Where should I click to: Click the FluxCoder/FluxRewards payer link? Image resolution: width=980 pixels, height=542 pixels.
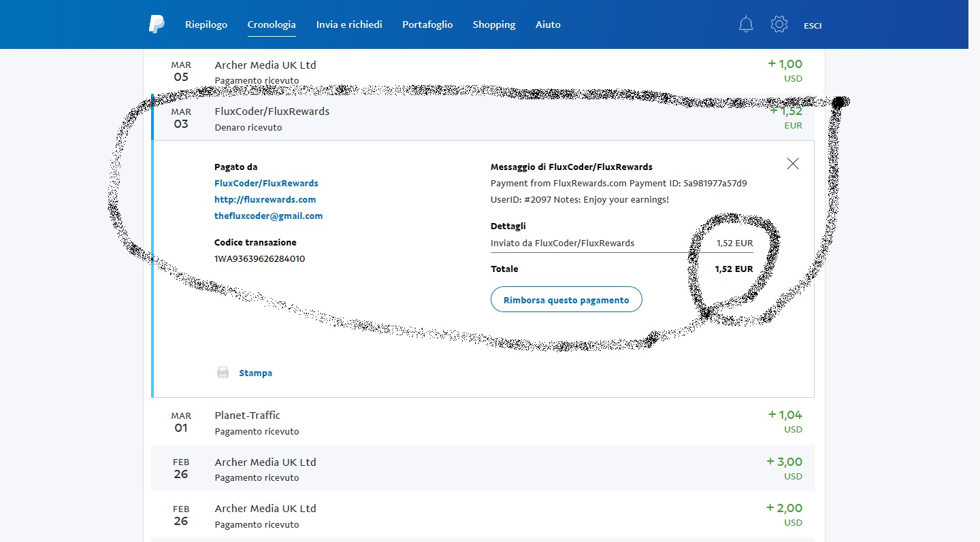click(x=266, y=183)
